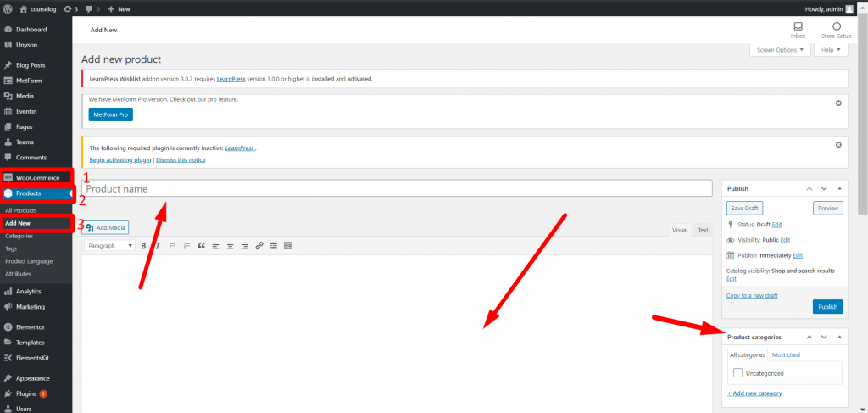Expand the Screen Options dropdown
Image resolution: width=868 pixels, height=413 pixels.
pos(780,50)
